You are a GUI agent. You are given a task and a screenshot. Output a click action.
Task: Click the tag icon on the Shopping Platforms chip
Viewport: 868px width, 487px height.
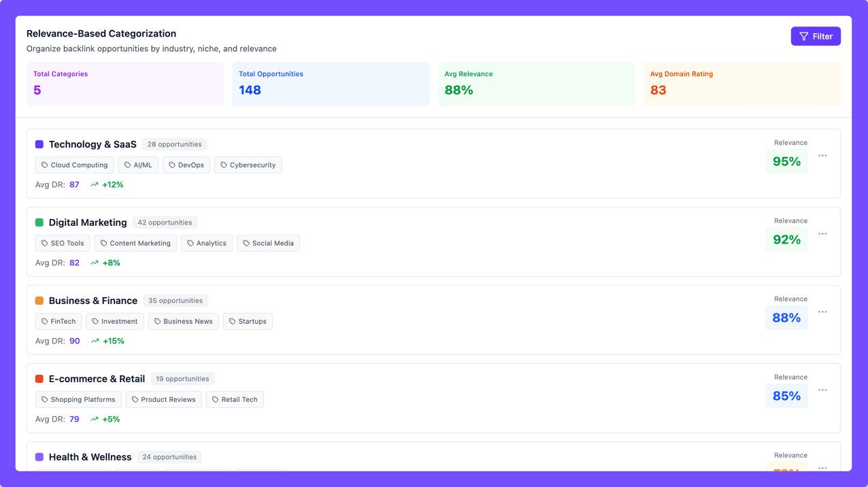click(44, 399)
